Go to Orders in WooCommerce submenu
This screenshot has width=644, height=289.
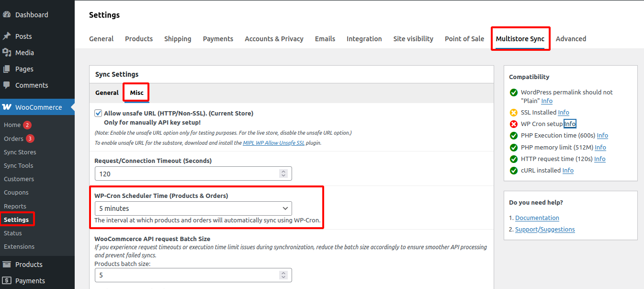(13, 139)
